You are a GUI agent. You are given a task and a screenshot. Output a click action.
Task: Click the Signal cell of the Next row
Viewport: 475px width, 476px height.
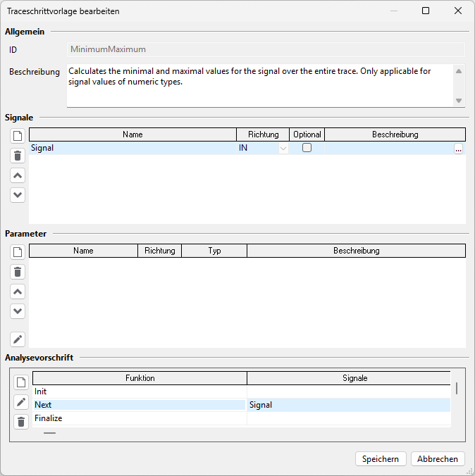349,405
